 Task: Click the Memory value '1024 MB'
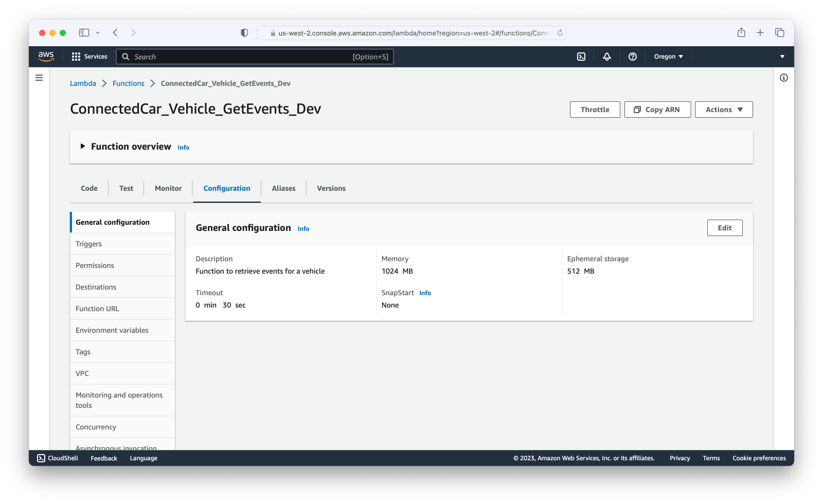pyautogui.click(x=397, y=271)
